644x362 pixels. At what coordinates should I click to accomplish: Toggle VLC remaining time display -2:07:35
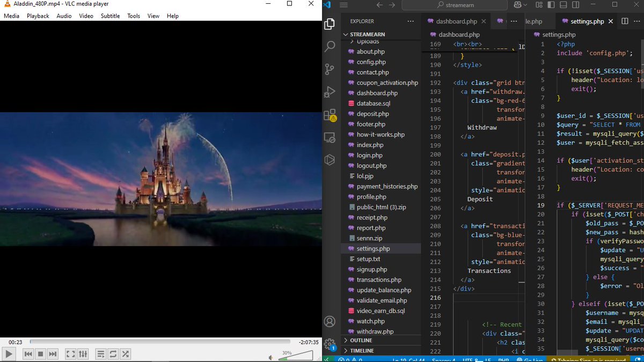tap(308, 342)
